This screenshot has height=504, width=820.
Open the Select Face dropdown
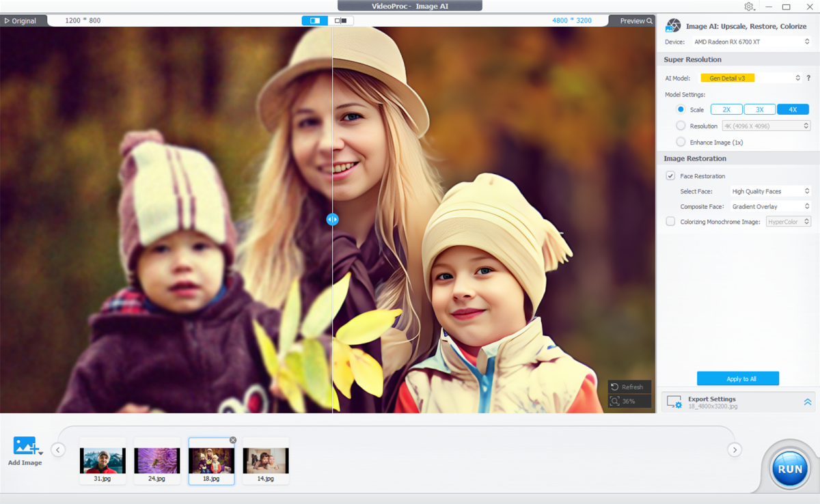coord(770,191)
